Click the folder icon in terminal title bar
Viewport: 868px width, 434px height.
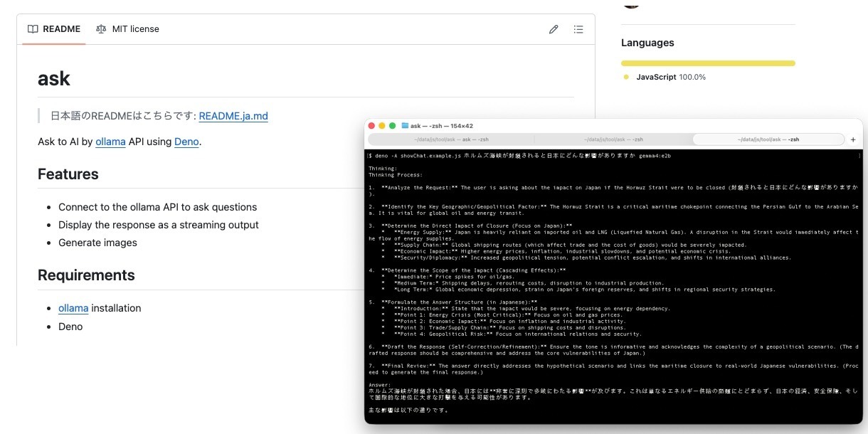coord(405,126)
